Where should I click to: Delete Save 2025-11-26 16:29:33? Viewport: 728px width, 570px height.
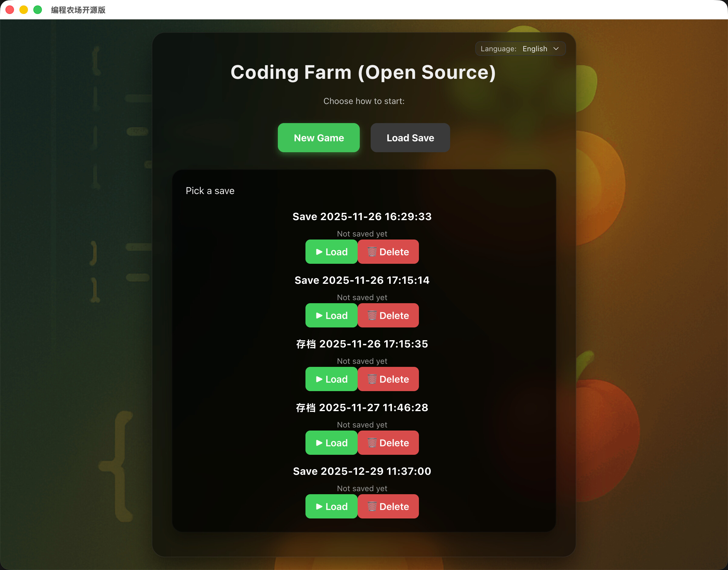pos(388,252)
